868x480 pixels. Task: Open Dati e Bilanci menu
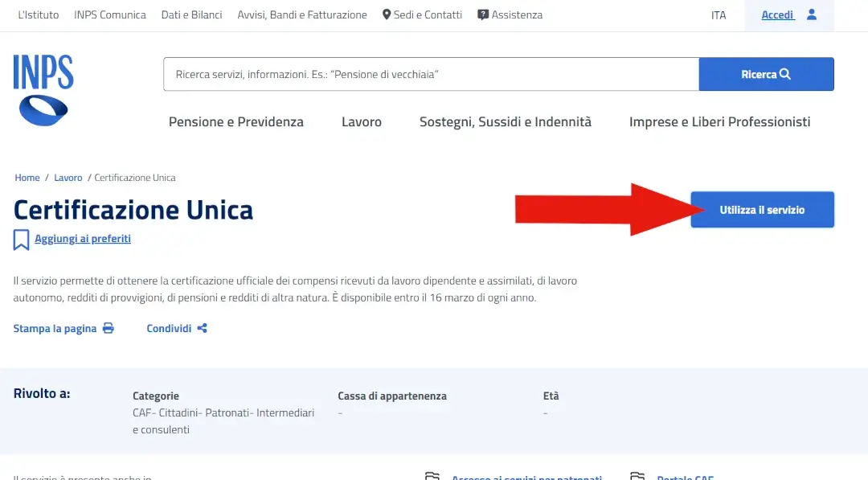(x=191, y=15)
